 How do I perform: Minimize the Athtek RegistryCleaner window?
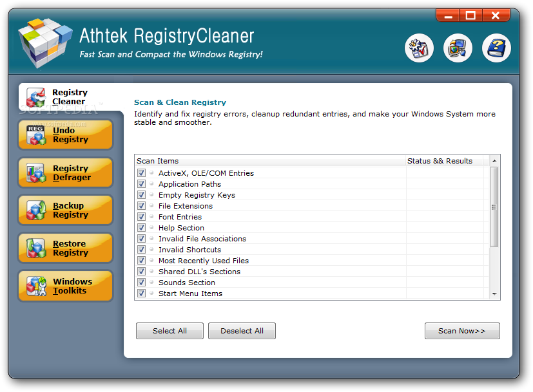pos(448,15)
